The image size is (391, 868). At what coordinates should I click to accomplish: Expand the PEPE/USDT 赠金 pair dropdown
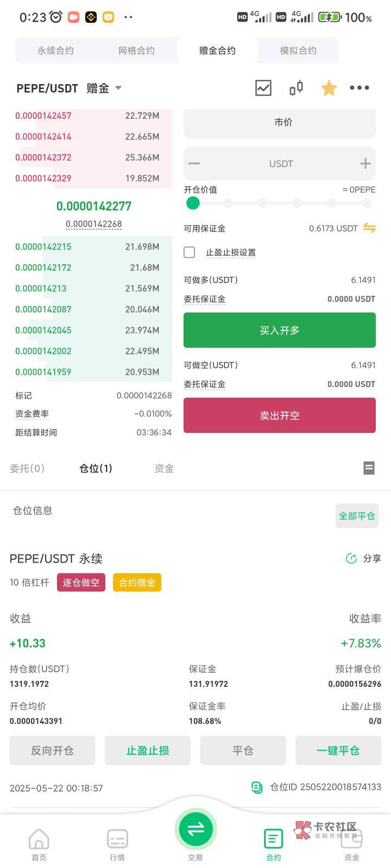[x=118, y=88]
